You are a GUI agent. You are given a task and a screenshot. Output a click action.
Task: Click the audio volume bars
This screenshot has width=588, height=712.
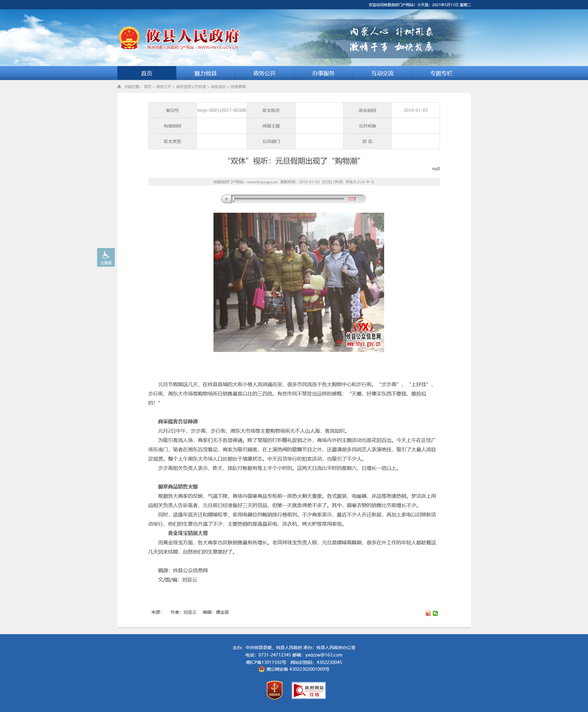pos(352,199)
